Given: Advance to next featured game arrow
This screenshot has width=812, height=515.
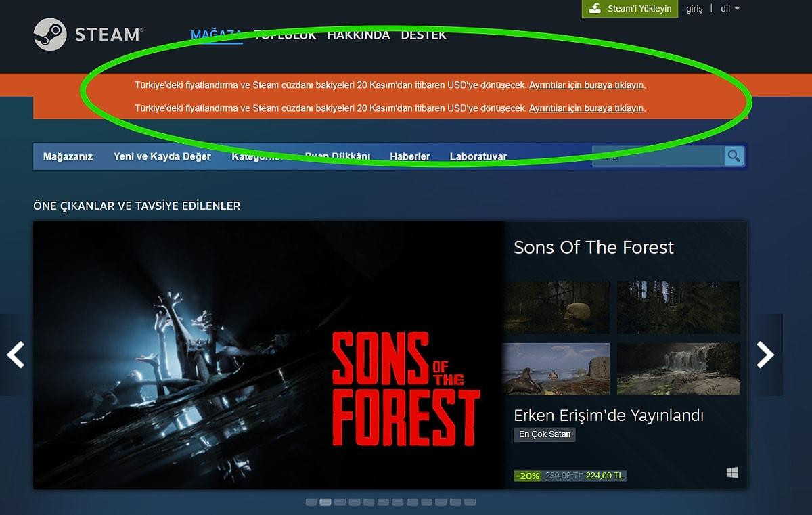Looking at the screenshot, I should 765,355.
